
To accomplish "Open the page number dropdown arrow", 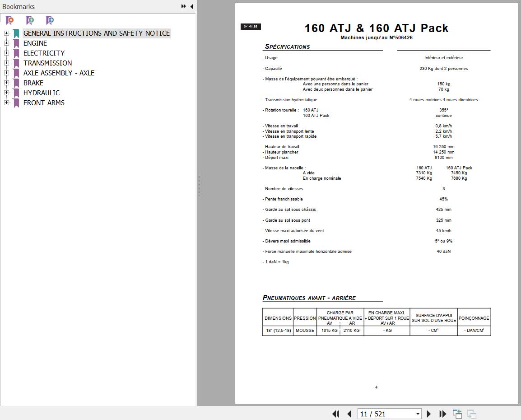I will [x=418, y=414].
